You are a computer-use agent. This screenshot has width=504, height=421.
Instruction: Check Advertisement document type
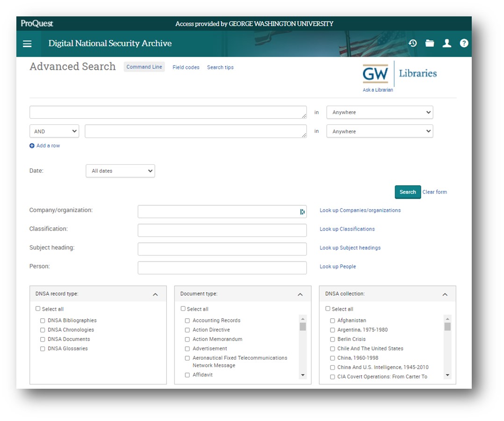point(187,348)
